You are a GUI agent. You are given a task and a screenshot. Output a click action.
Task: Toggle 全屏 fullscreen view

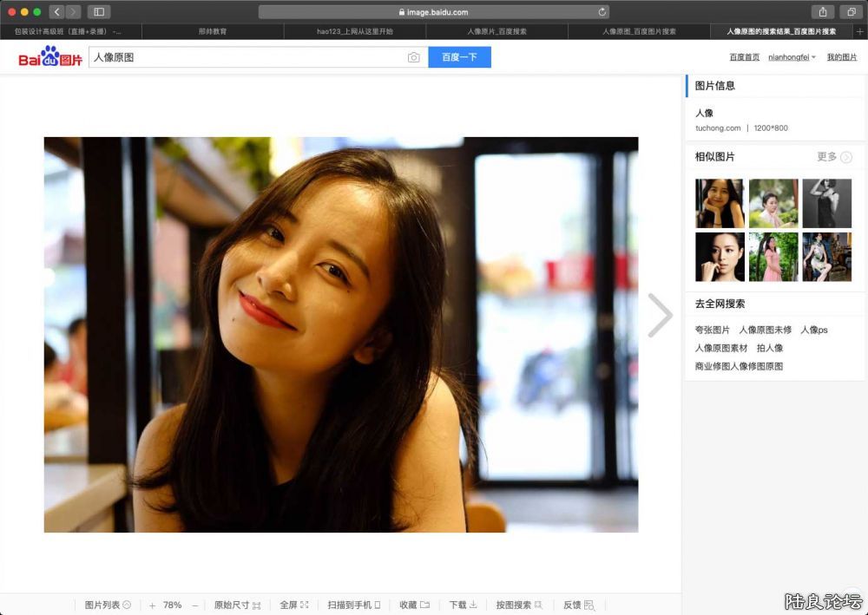(x=293, y=605)
